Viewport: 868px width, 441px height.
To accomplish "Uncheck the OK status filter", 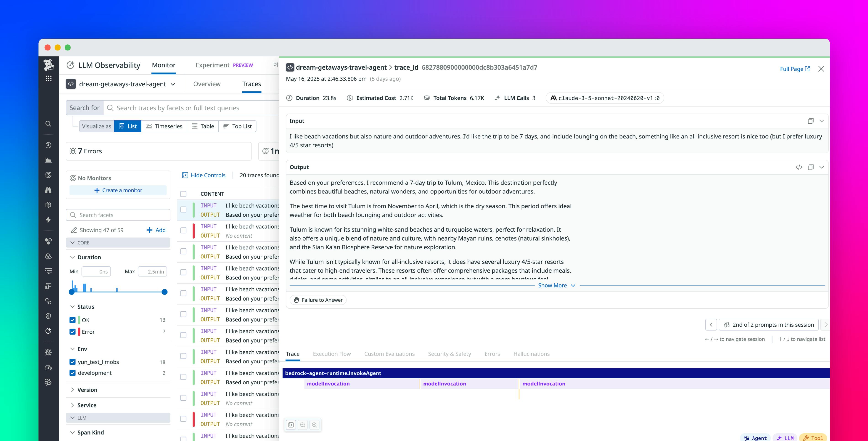I will click(72, 320).
